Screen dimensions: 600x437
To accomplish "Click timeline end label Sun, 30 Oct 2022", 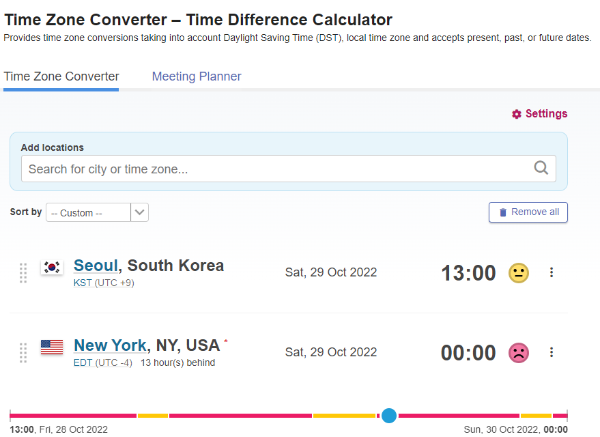I will pos(516,430).
